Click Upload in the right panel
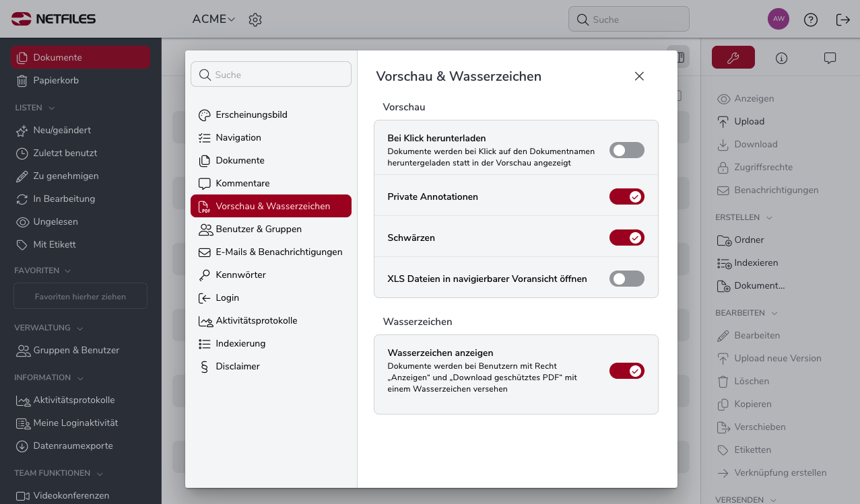Viewport: 860px width, 504px height. click(749, 121)
